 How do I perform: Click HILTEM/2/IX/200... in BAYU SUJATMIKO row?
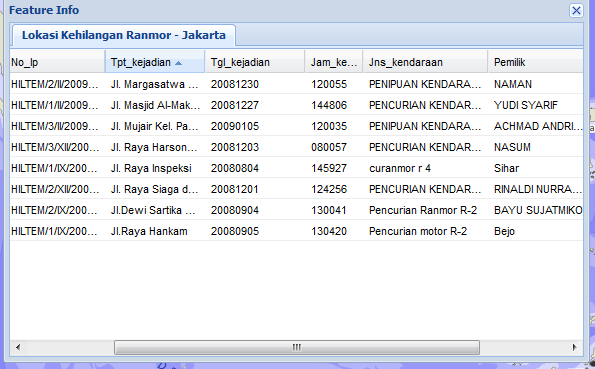(55, 210)
